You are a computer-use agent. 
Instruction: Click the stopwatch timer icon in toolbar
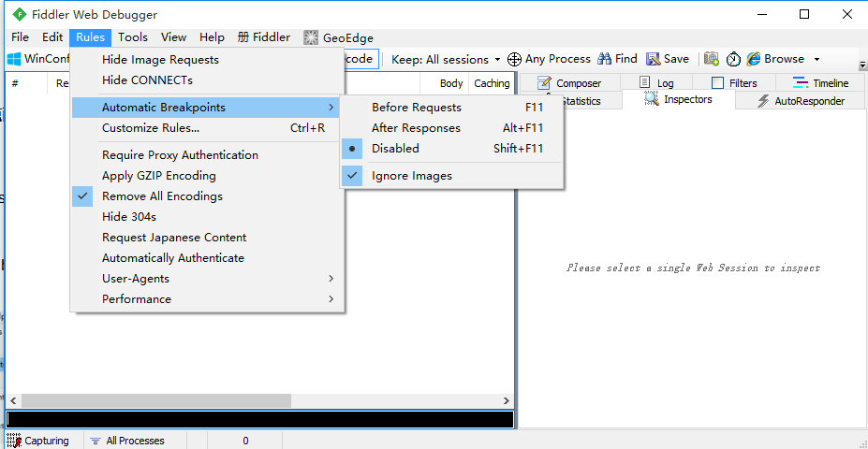click(x=733, y=59)
